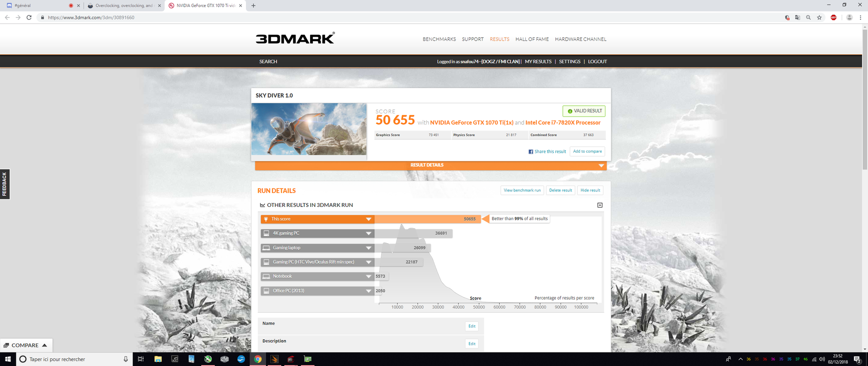The width and height of the screenshot is (868, 366).
Task: Open the Adblock Plus extension icon
Action: pyautogui.click(x=834, y=18)
